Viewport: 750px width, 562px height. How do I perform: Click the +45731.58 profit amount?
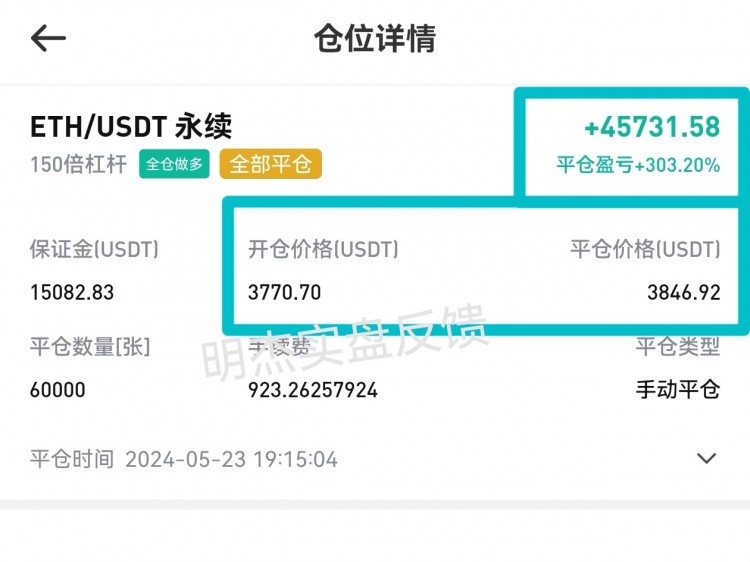click(x=652, y=127)
